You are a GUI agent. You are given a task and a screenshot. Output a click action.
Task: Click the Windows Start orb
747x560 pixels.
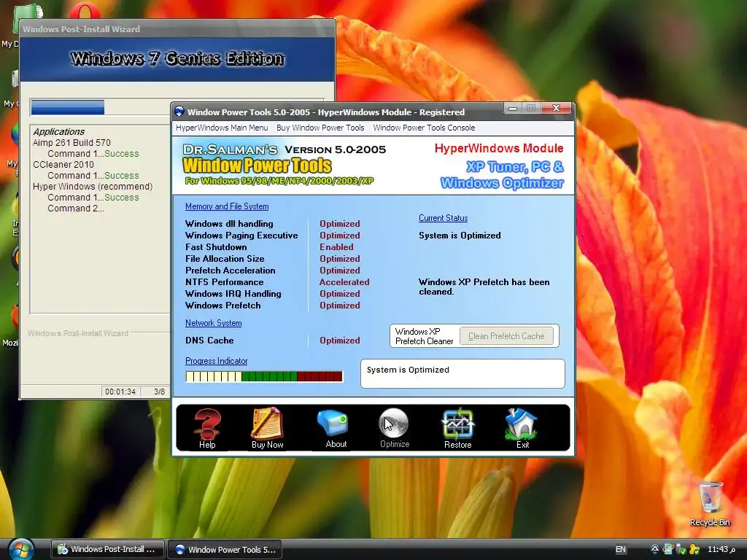pyautogui.click(x=21, y=550)
